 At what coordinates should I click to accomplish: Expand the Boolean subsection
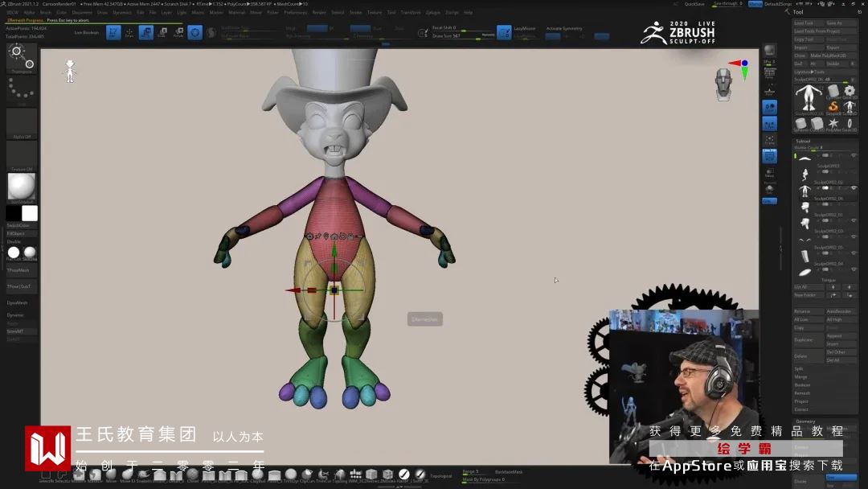(x=802, y=385)
